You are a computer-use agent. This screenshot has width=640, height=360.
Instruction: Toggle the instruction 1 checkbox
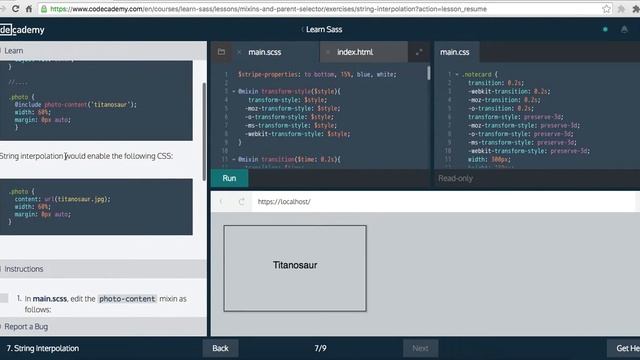[x=4, y=298]
